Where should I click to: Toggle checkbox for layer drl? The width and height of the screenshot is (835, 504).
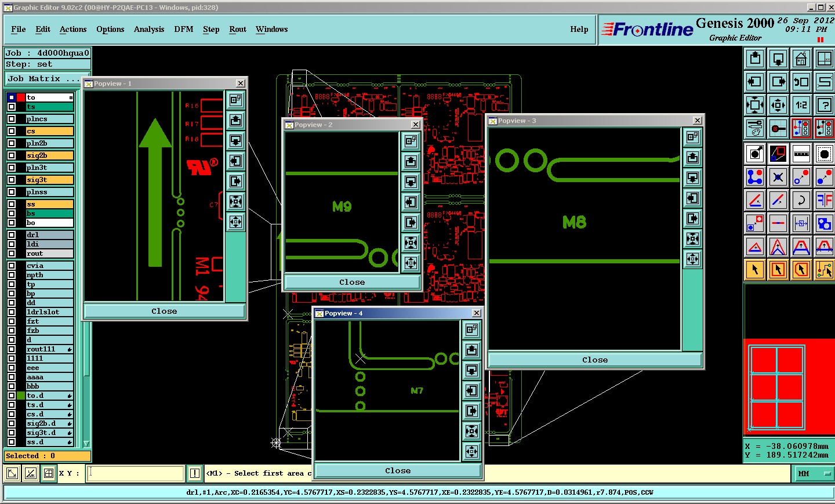point(12,235)
